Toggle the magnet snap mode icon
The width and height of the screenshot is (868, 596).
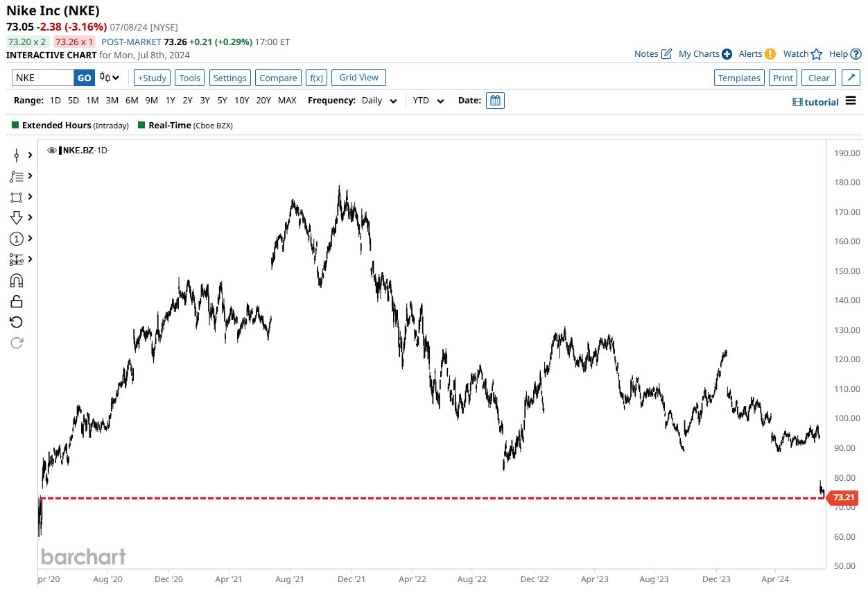coord(17,280)
